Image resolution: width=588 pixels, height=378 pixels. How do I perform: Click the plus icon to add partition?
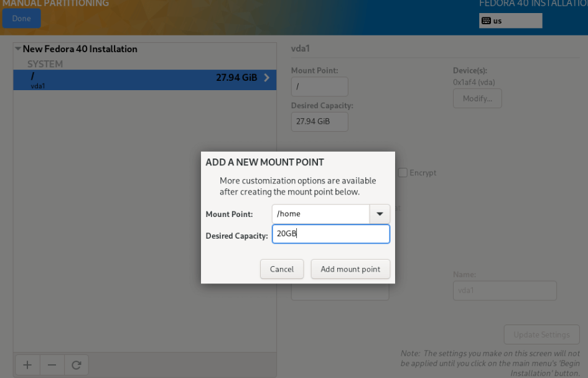[27, 365]
